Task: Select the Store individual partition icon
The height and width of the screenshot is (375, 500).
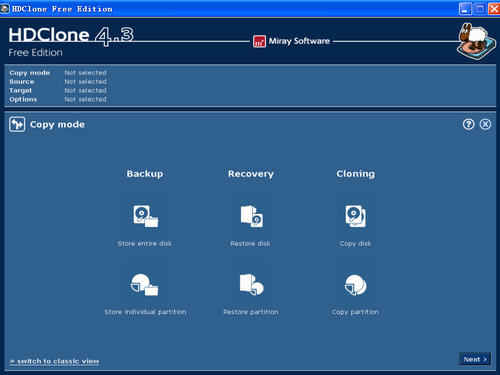Action: point(145,285)
